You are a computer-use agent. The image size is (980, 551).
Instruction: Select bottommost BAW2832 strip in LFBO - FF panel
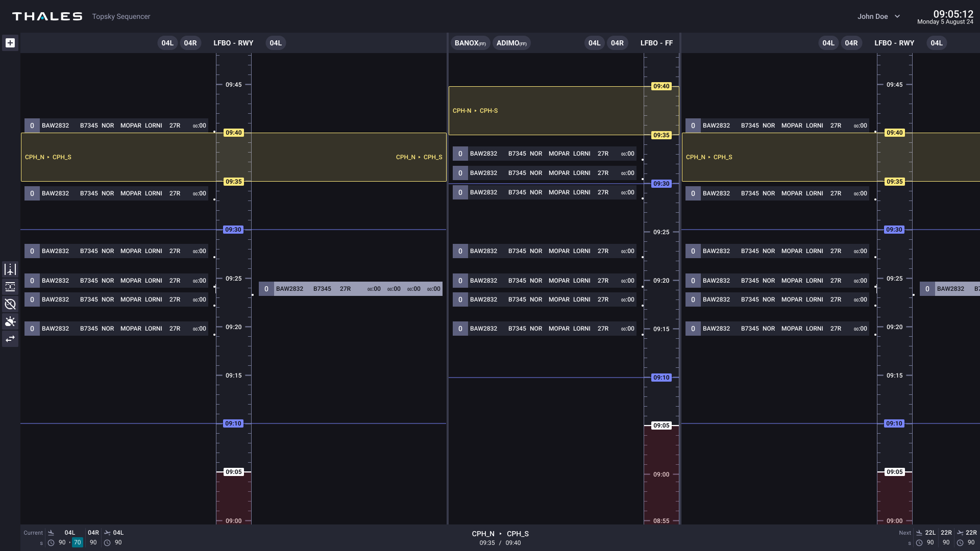[x=545, y=329]
